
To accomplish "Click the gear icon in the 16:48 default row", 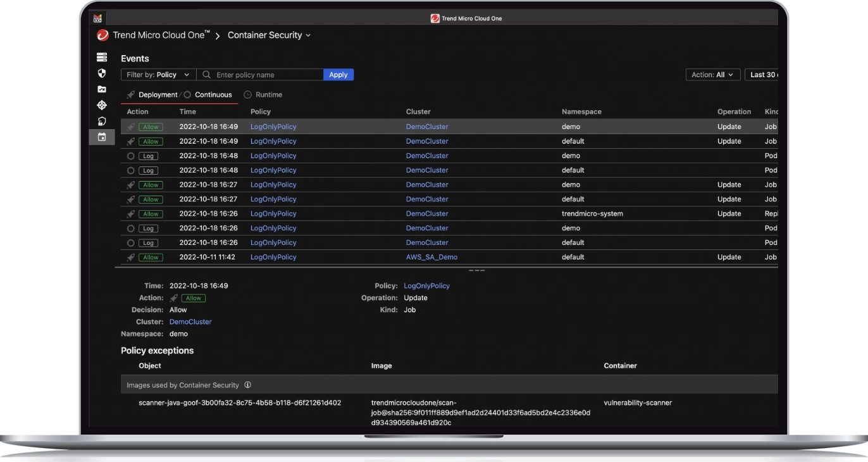I will [131, 170].
